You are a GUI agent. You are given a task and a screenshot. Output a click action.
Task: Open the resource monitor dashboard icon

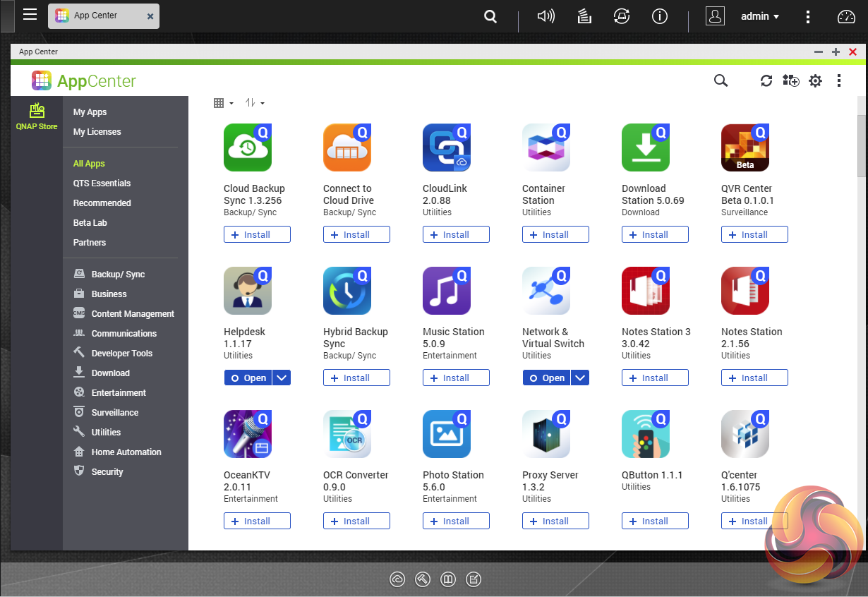[x=846, y=16]
